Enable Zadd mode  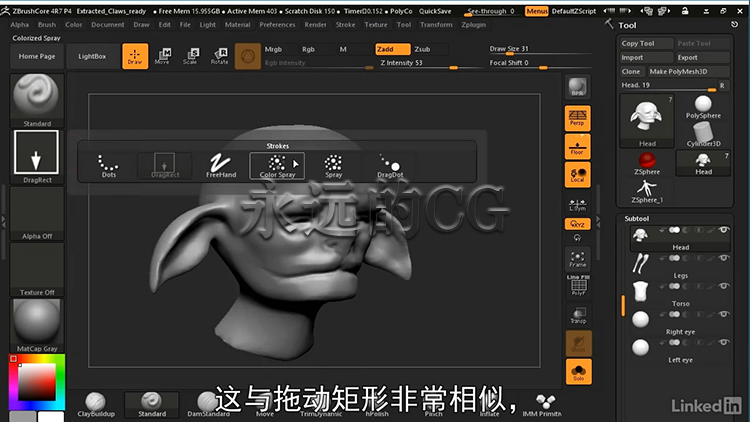click(x=393, y=49)
